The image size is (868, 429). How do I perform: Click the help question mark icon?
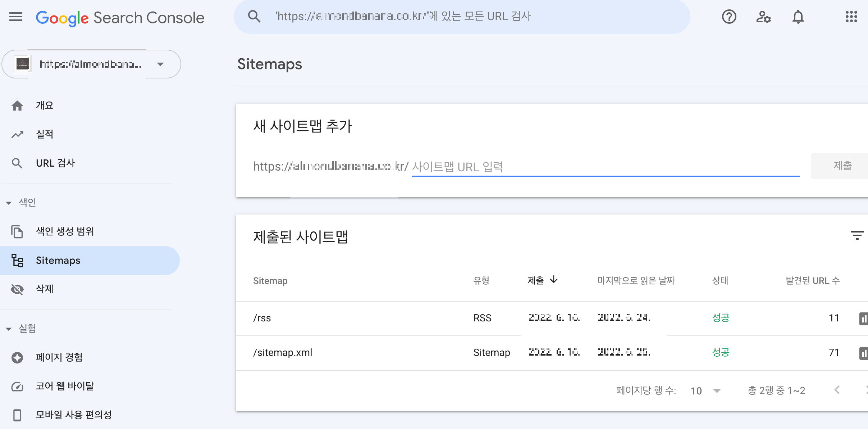[729, 17]
